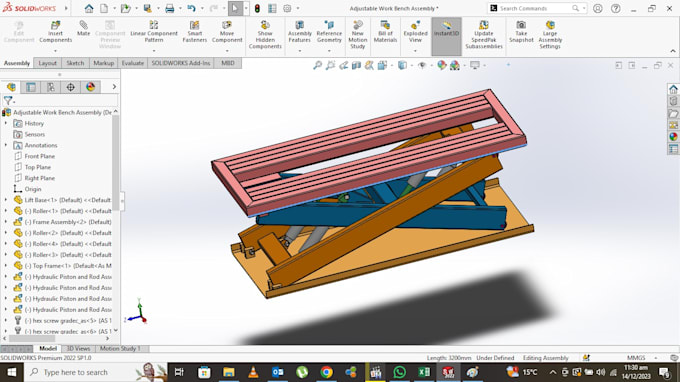Open DimXpertManager tab
The image size is (680, 382).
(70, 87)
